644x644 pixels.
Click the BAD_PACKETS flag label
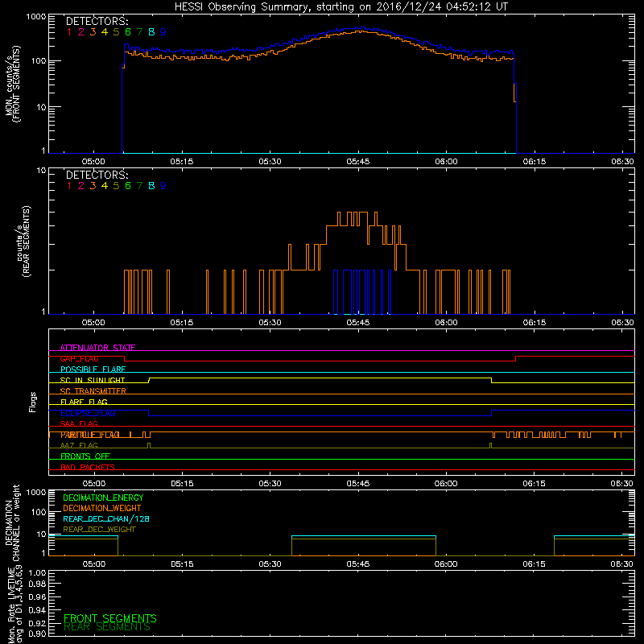pyautogui.click(x=88, y=467)
